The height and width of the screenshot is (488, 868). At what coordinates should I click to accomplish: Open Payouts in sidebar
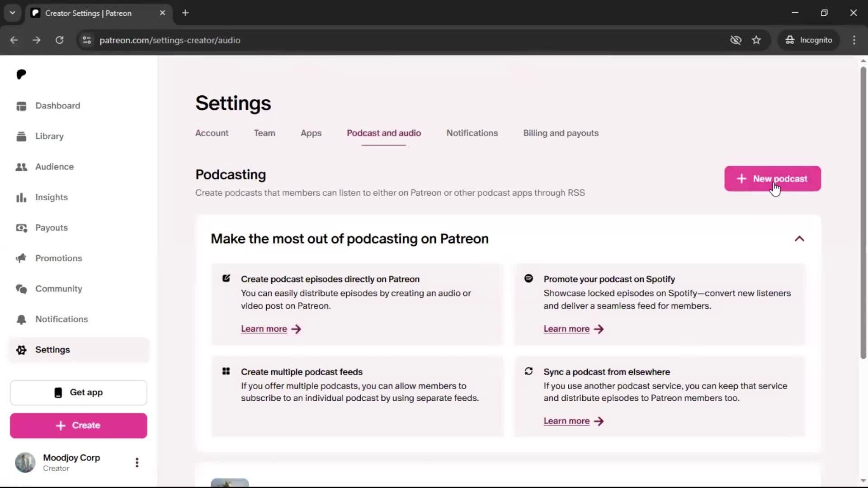pos(51,228)
